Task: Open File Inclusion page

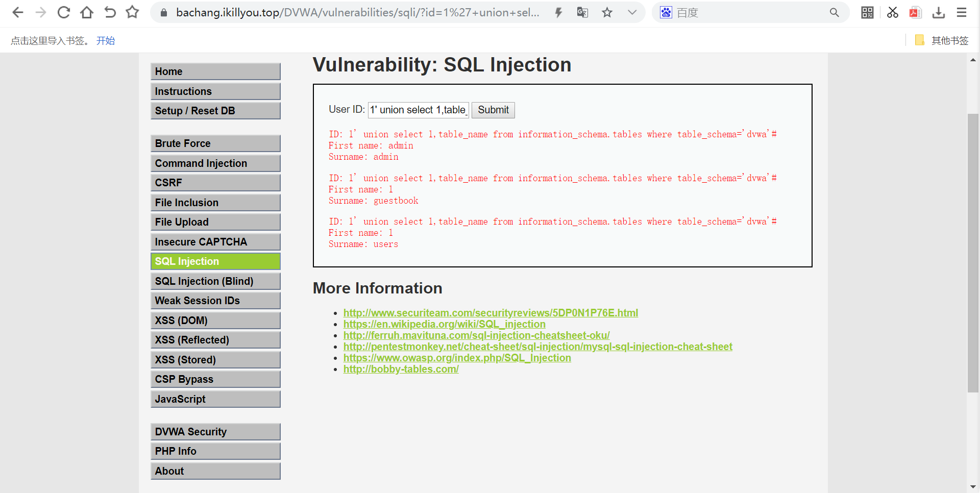Action: pyautogui.click(x=215, y=203)
